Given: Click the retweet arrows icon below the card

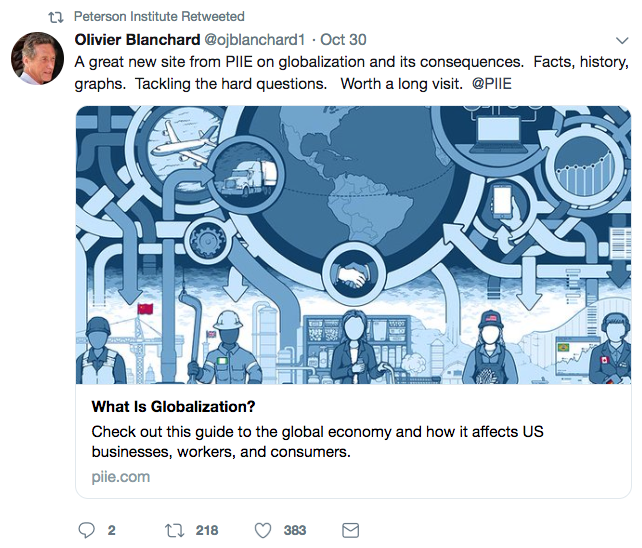Looking at the screenshot, I should tap(174, 529).
